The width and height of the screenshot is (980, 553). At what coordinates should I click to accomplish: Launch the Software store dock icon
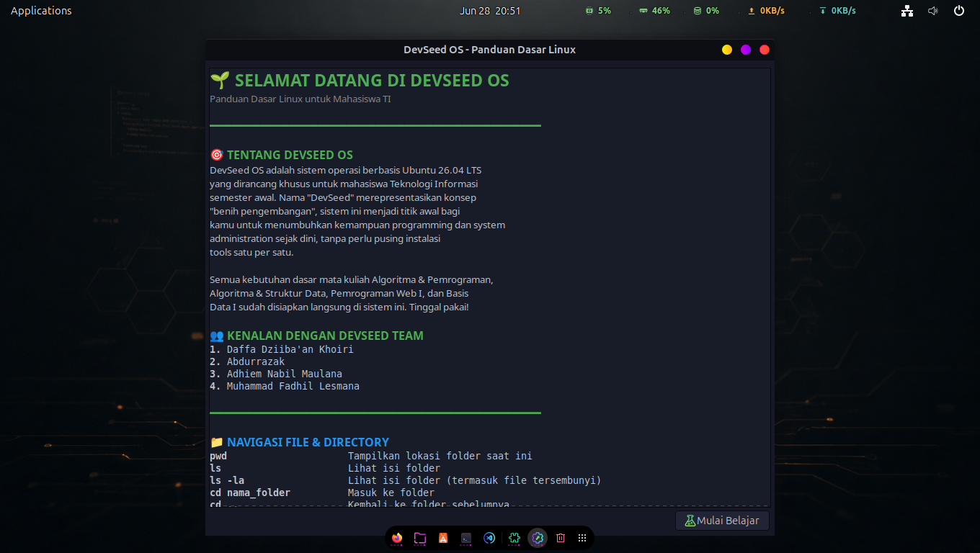443,538
